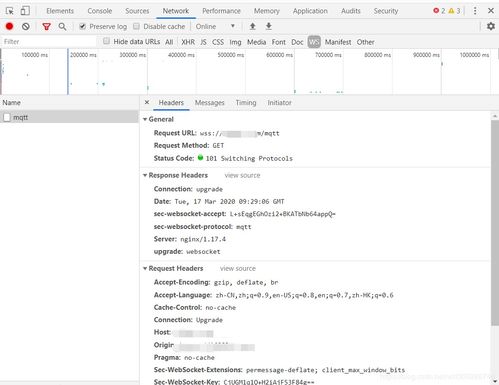Screen dimensions: 499x385
Task: Select the Headers tab
Action: tap(171, 103)
